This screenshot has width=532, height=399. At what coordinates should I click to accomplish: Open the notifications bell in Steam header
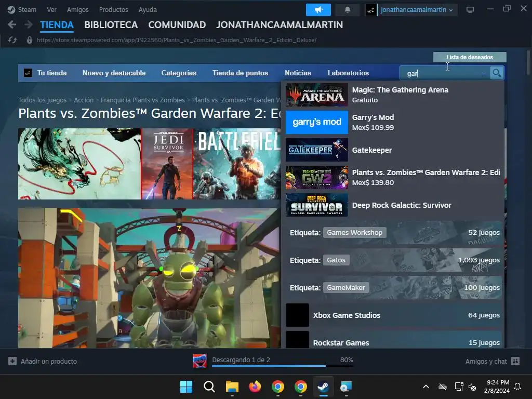point(348,10)
